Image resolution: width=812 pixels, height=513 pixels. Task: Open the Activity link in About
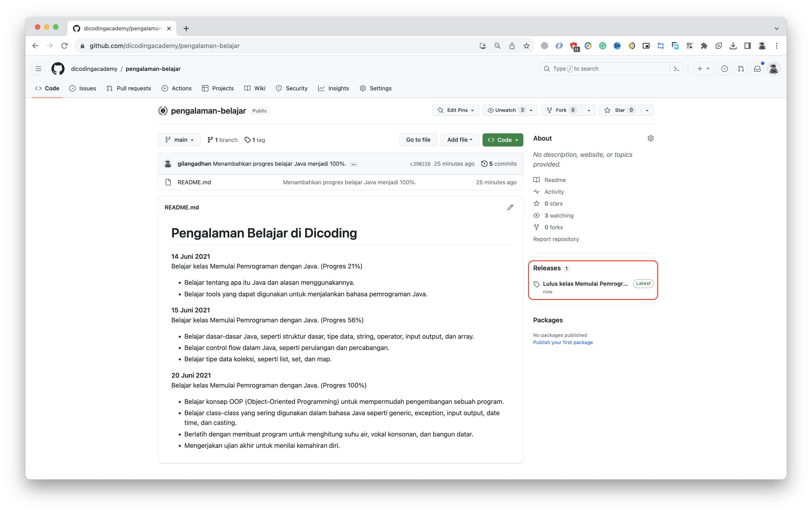pyautogui.click(x=554, y=192)
